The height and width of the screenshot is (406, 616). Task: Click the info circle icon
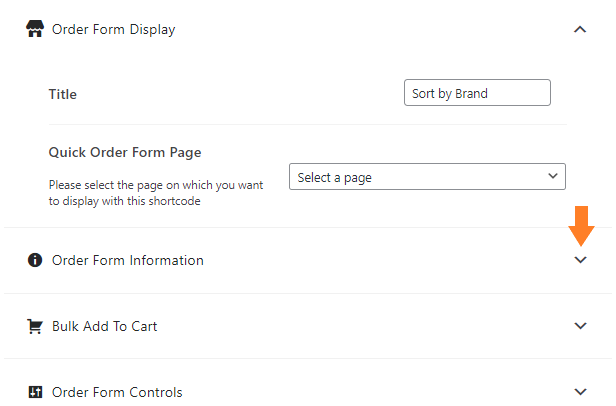click(x=35, y=260)
